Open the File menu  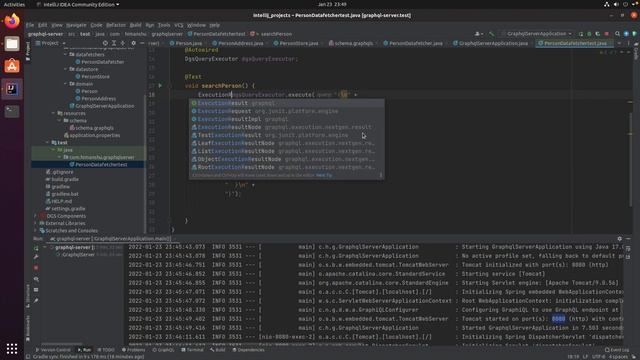click(x=30, y=25)
